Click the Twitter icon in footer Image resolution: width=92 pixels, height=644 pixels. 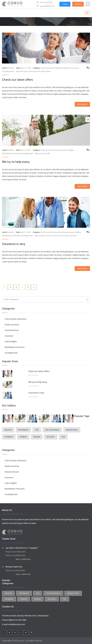[9, 632]
